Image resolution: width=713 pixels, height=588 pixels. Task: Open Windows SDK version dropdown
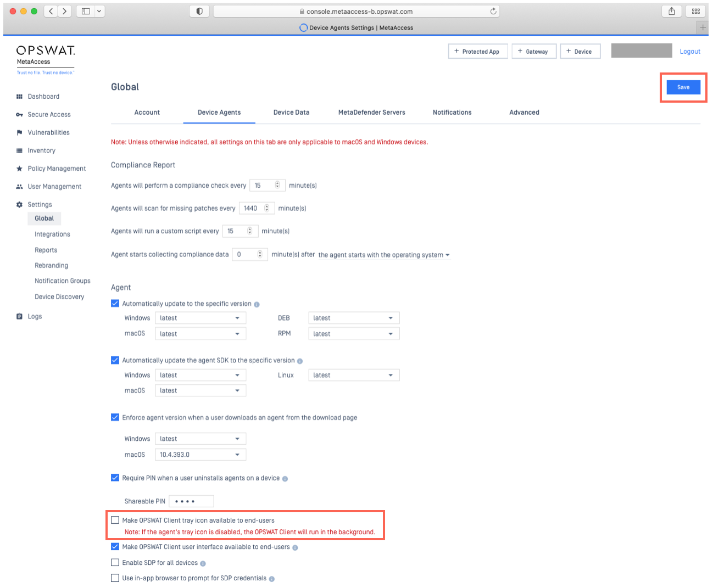coord(200,375)
